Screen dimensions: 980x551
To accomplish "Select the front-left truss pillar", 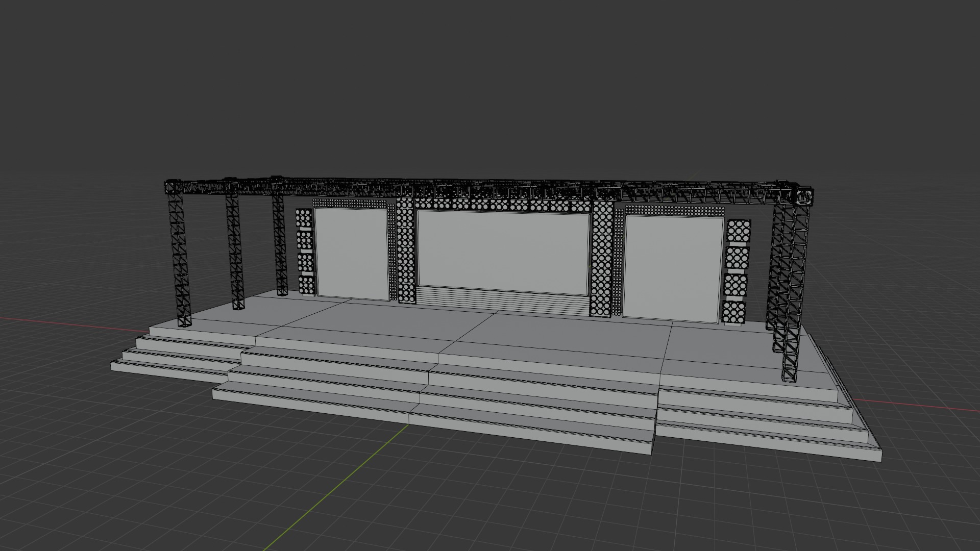I will click(x=179, y=259).
